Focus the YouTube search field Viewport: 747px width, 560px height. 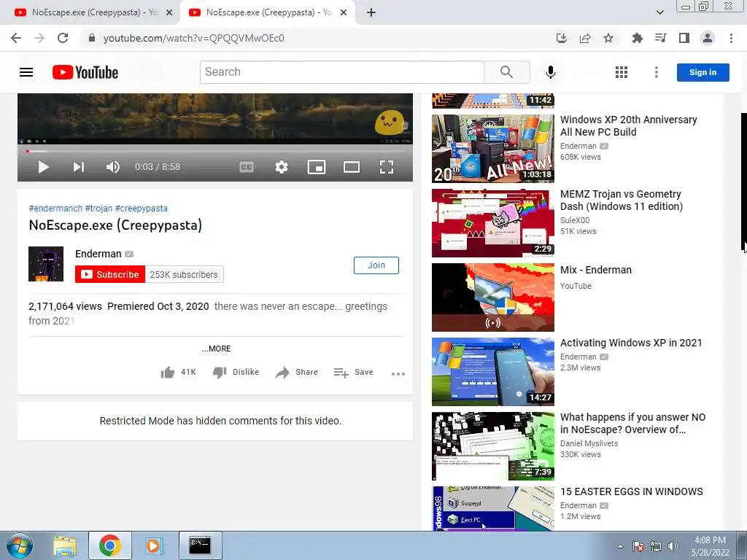click(342, 72)
